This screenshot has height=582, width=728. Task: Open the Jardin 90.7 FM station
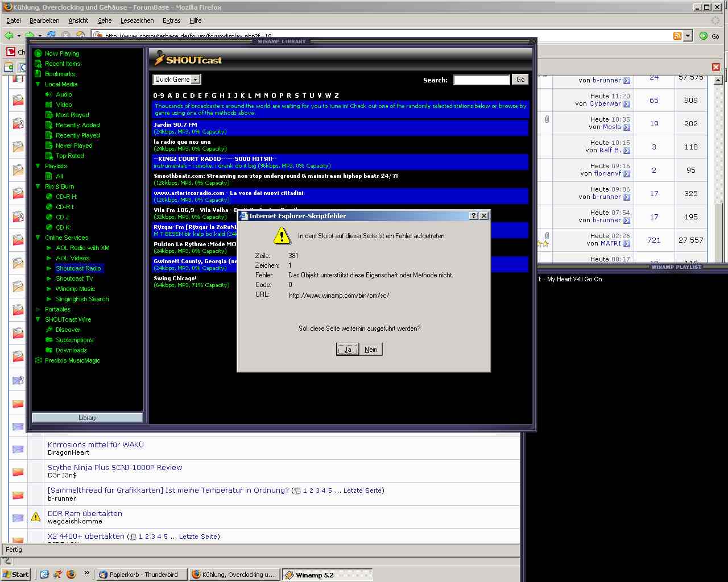click(175, 124)
